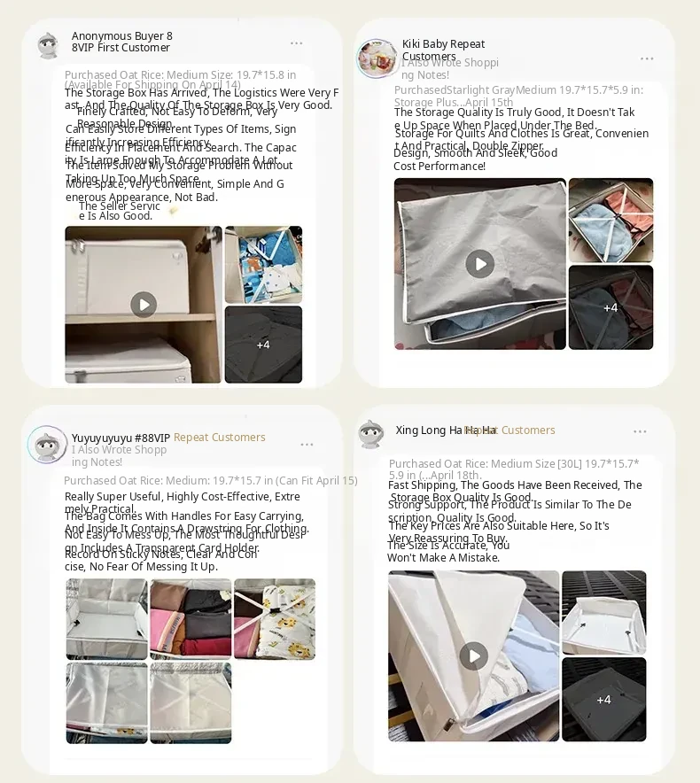Open the Anonymous Buyer 8 avatar

tap(48, 45)
